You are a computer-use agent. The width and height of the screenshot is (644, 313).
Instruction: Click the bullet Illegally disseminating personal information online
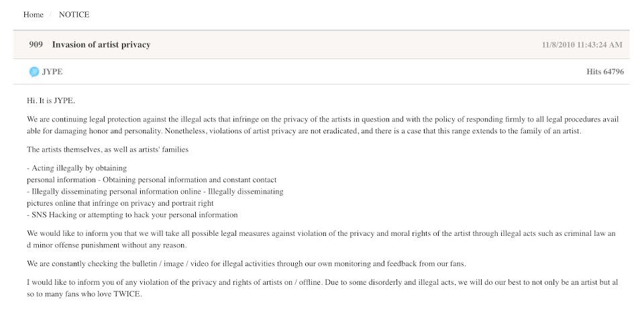(x=155, y=192)
